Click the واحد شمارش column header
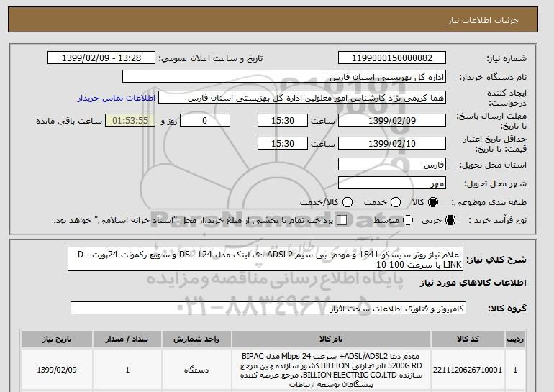This screenshot has height=392, width=554. point(196,339)
